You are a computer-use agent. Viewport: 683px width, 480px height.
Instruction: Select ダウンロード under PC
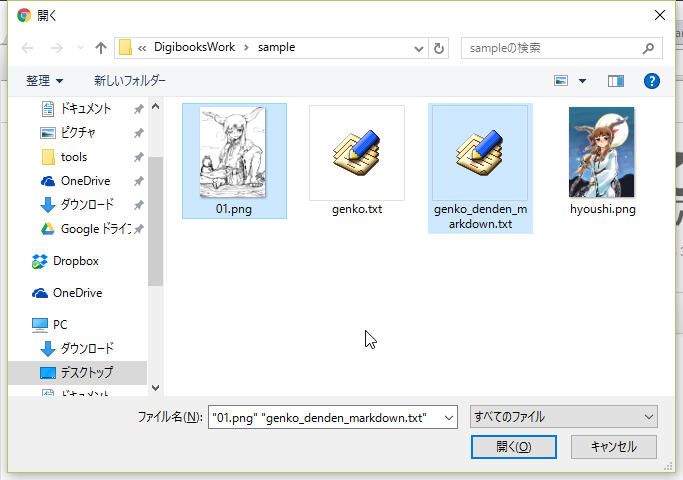[x=87, y=348]
